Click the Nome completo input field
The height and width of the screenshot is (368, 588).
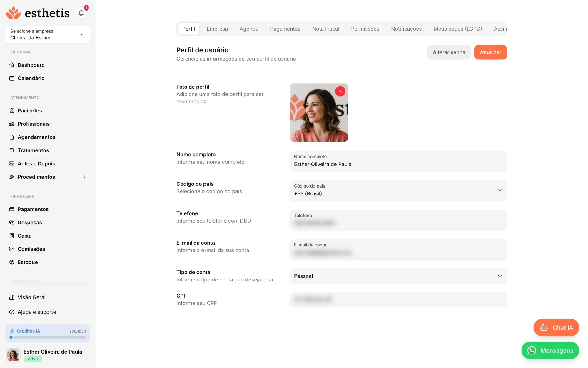(398, 161)
